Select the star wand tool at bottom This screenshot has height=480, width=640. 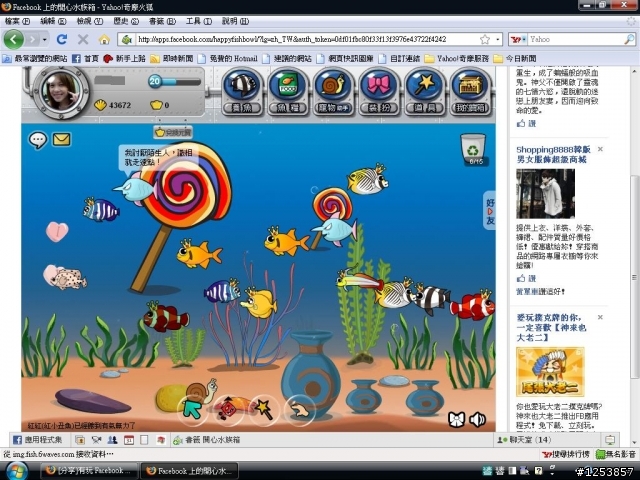tap(264, 409)
